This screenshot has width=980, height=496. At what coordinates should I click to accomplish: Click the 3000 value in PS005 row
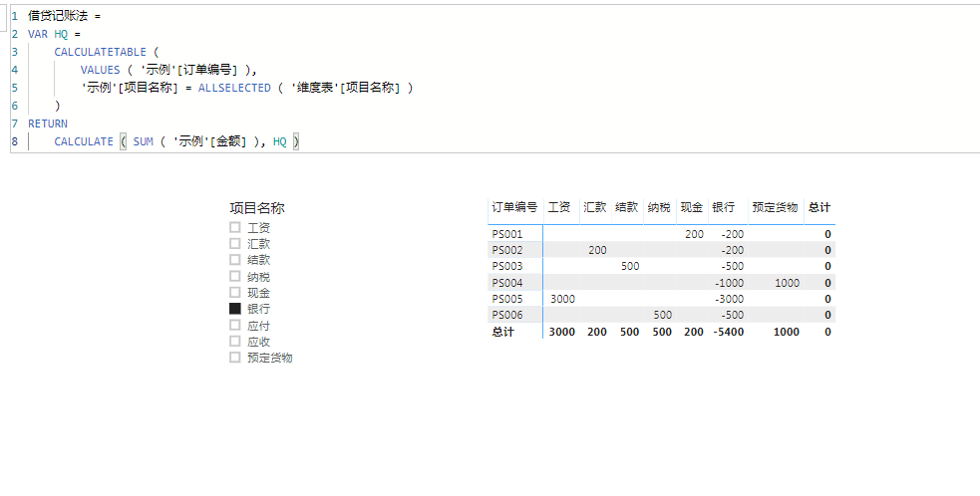[562, 299]
